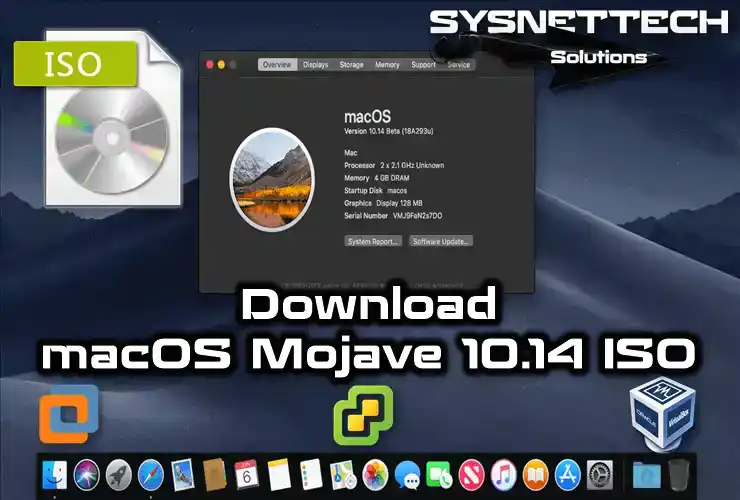Open Notes app in dock

[x=279, y=475]
